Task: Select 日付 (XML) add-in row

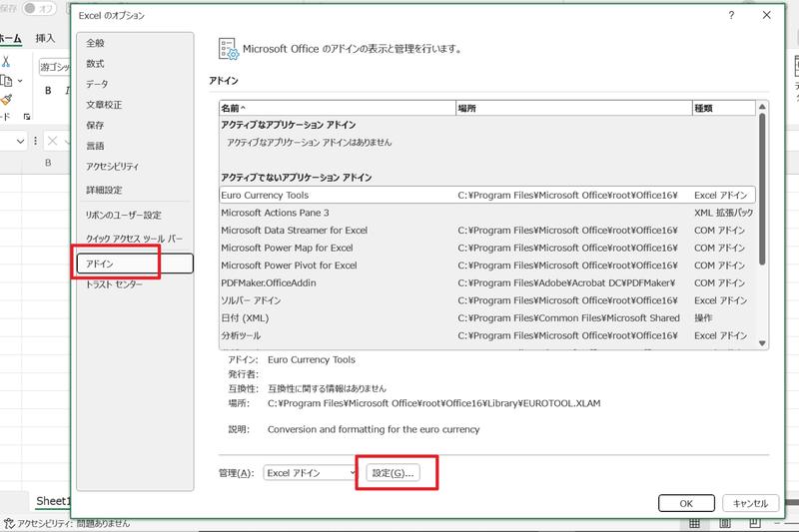Action: 487,318
